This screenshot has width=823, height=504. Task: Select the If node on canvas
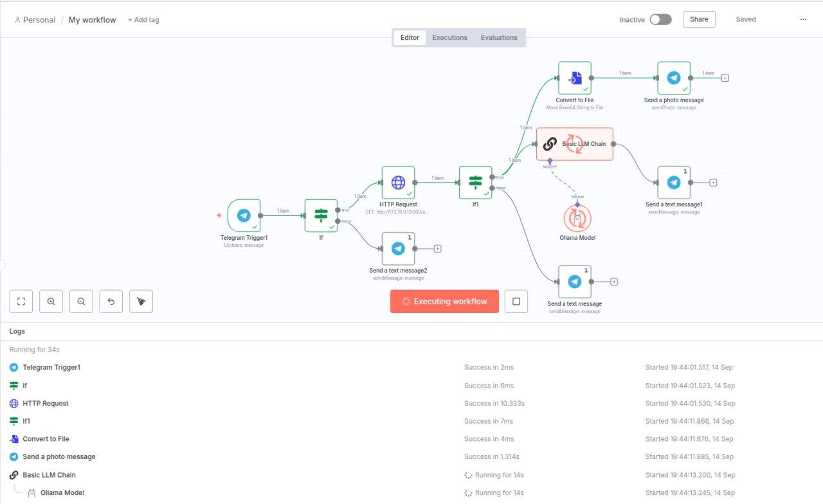pos(321,215)
